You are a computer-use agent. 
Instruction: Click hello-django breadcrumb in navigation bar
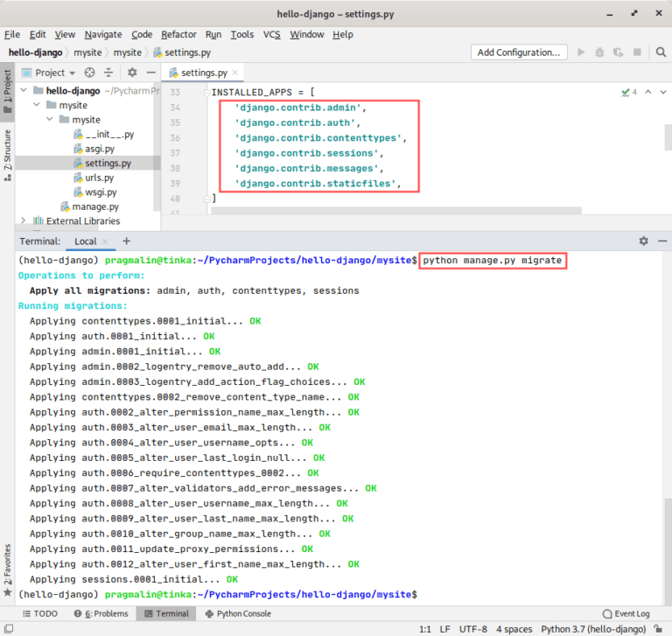point(36,52)
